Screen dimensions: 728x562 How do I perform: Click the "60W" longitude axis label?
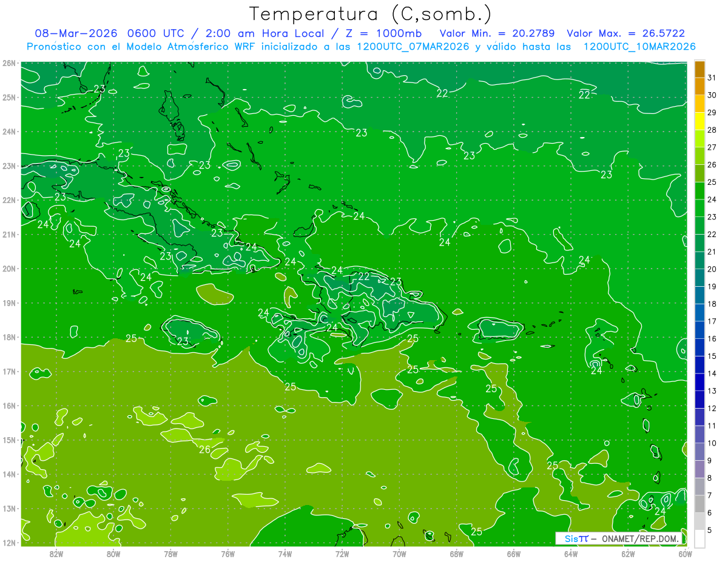coord(686,554)
